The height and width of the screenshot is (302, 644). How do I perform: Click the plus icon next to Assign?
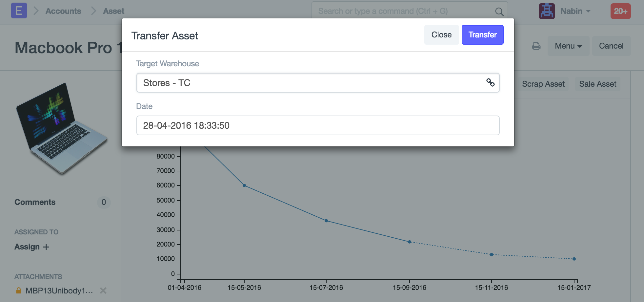pos(46,247)
